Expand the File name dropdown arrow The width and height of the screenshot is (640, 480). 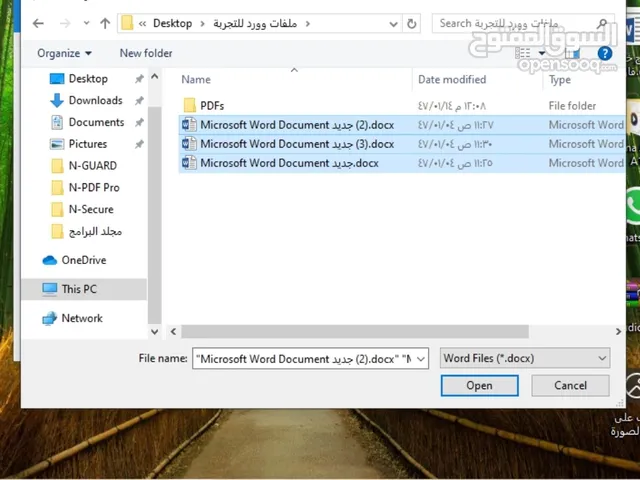421,359
